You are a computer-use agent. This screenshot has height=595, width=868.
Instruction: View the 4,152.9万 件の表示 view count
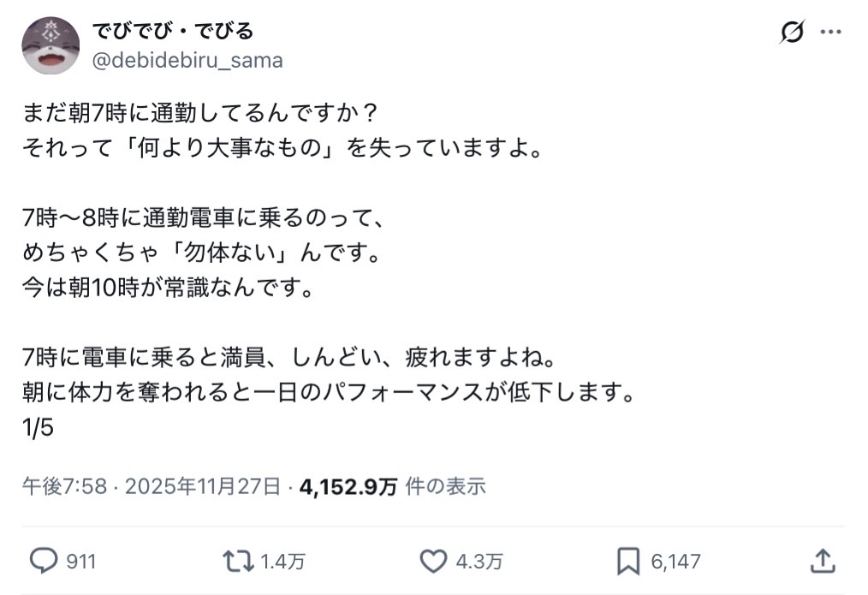click(392, 487)
